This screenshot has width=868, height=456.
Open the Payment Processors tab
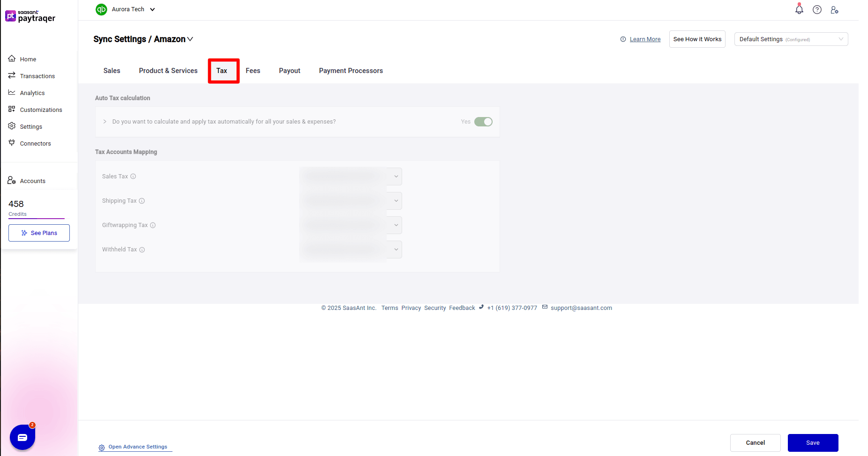click(351, 71)
